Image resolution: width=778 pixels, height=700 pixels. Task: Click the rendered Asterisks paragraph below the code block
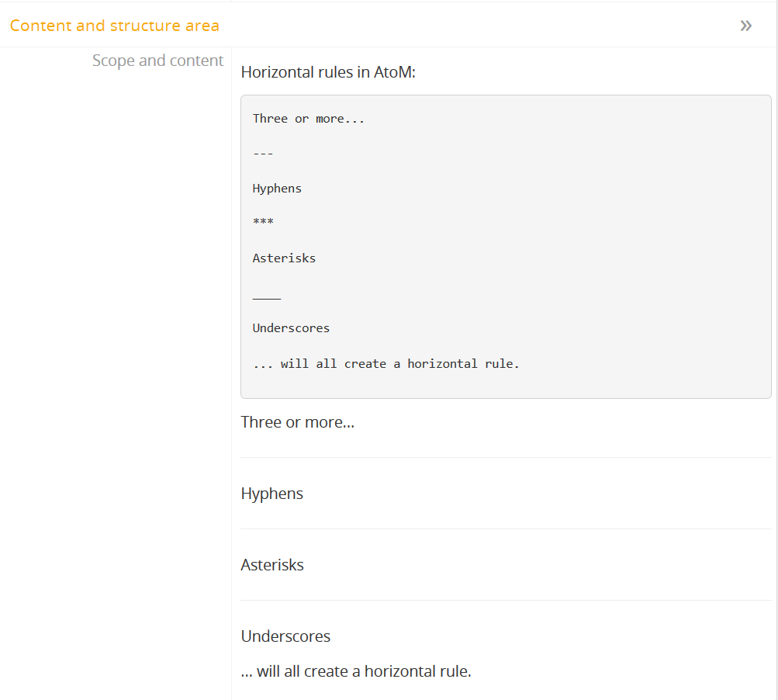(x=272, y=565)
